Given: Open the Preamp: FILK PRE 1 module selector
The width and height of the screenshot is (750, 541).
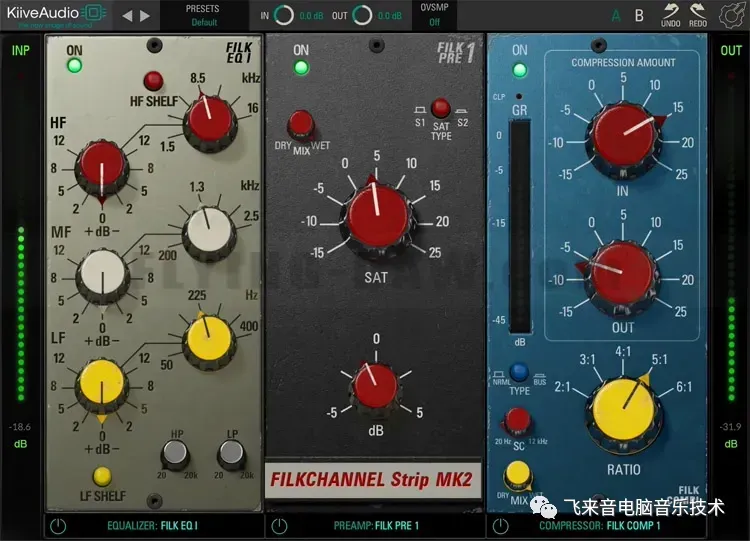Looking at the screenshot, I should click(376, 526).
